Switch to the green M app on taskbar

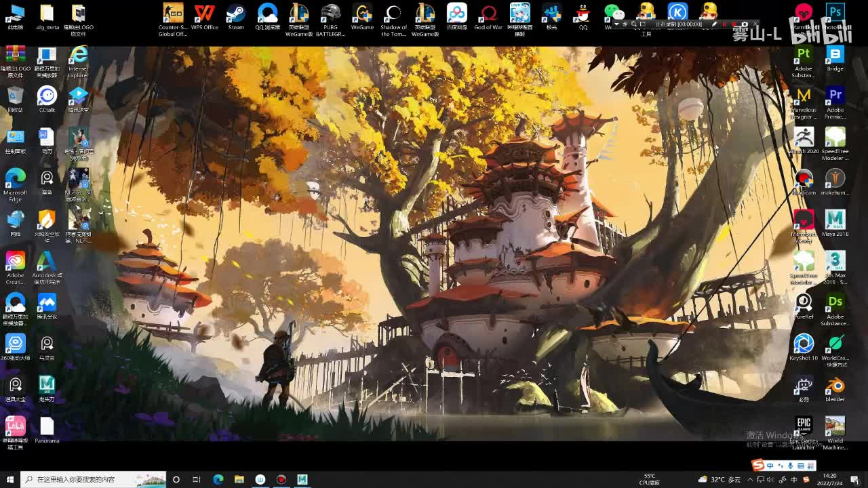coord(302,479)
